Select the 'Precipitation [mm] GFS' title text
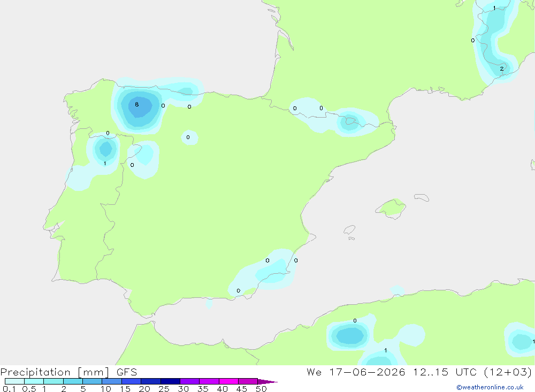Image resolution: width=535 pixels, height=392 pixels. tap(68, 372)
